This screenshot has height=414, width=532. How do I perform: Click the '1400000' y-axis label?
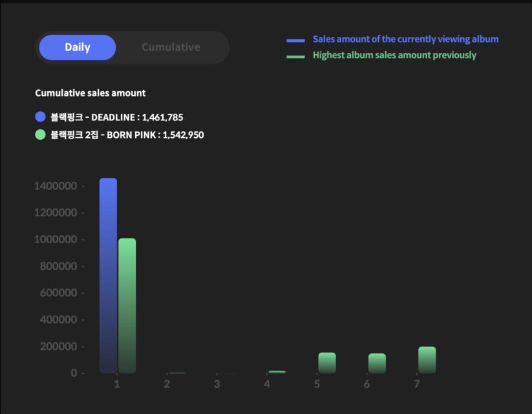pyautogui.click(x=56, y=185)
